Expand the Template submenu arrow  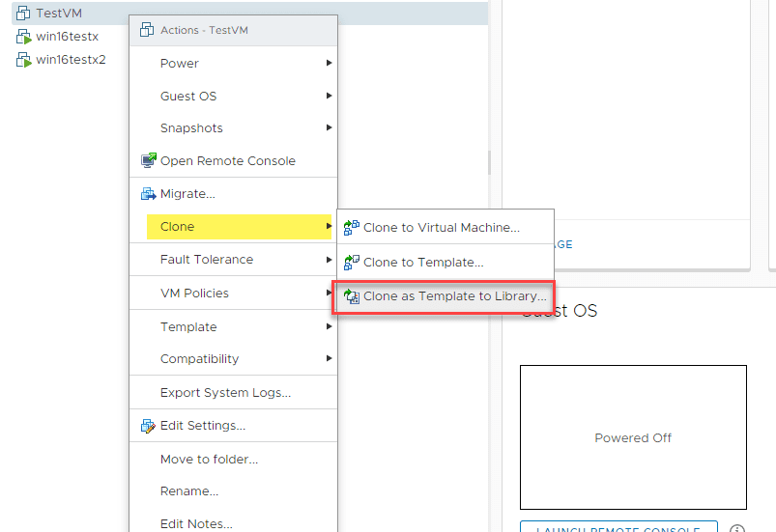(x=329, y=326)
